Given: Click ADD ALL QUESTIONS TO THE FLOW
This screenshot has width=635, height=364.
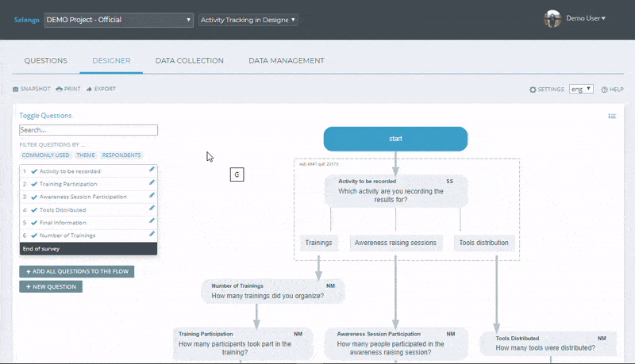Looking at the screenshot, I should coord(77,271).
